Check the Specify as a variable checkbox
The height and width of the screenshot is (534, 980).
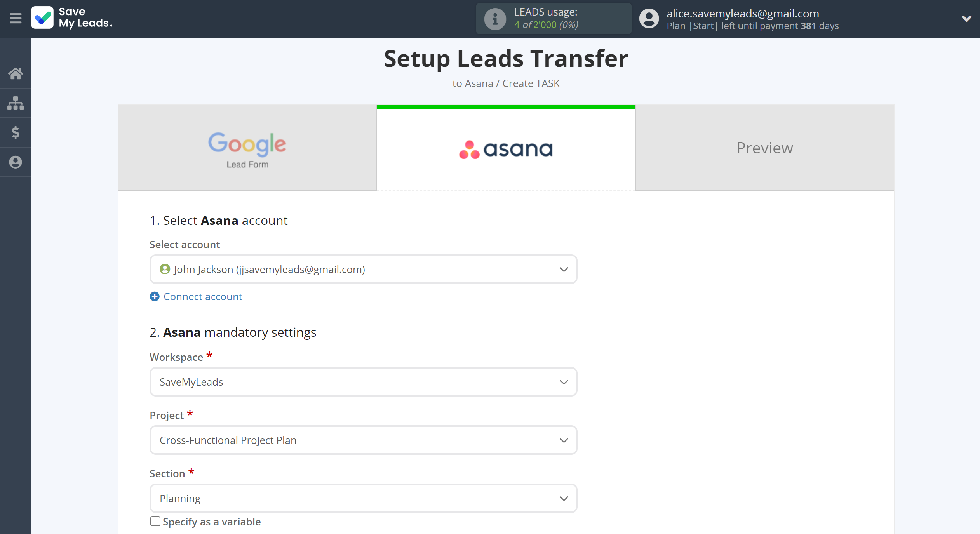(155, 522)
